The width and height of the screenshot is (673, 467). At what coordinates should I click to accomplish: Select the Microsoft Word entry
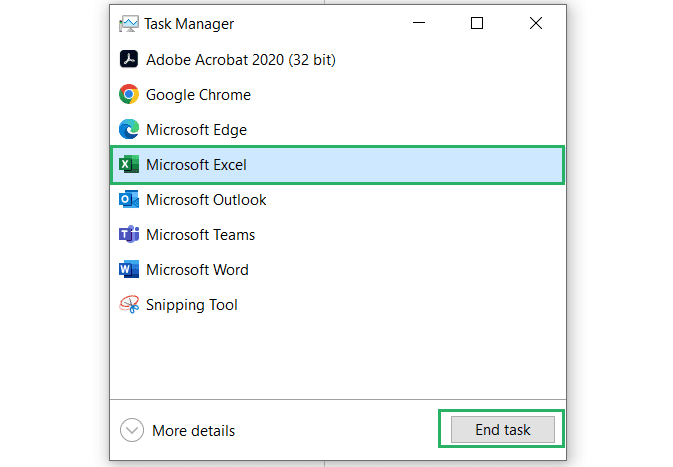(x=338, y=270)
